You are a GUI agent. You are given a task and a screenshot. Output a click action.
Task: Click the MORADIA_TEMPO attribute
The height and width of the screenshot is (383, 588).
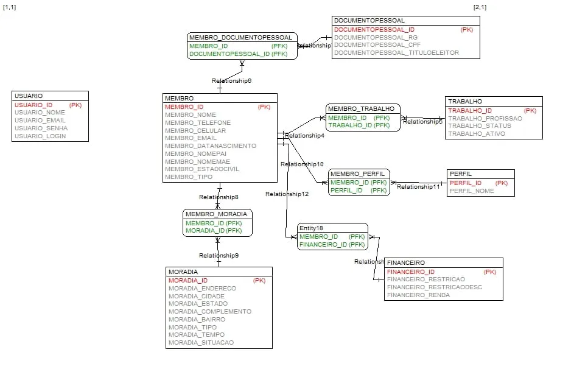197,335
